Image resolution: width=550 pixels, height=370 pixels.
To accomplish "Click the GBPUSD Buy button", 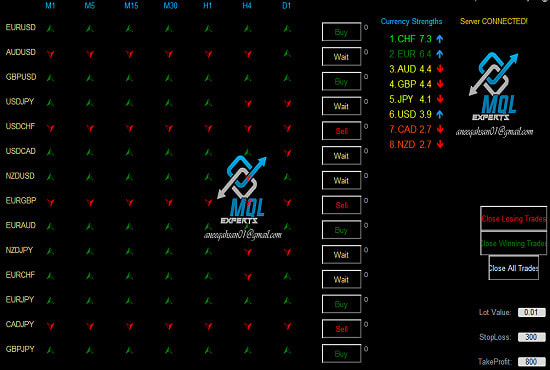I will [x=341, y=81].
